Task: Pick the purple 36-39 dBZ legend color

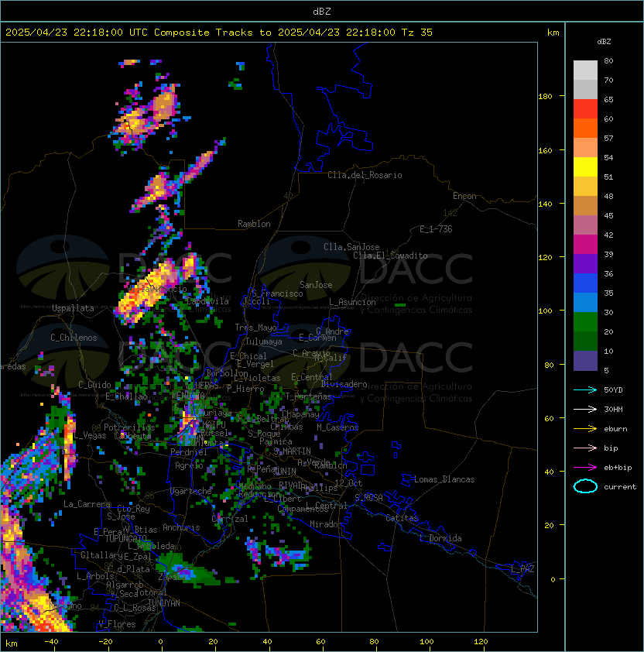Action: point(585,263)
